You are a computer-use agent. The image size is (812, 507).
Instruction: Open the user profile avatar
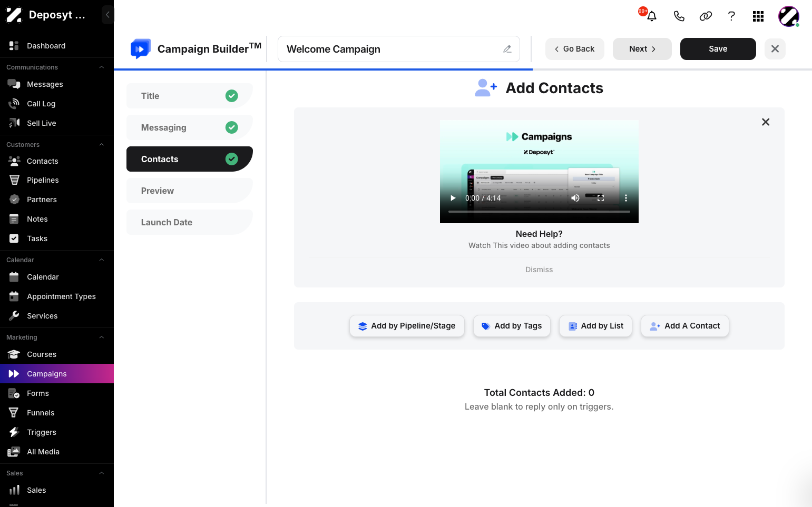789,16
